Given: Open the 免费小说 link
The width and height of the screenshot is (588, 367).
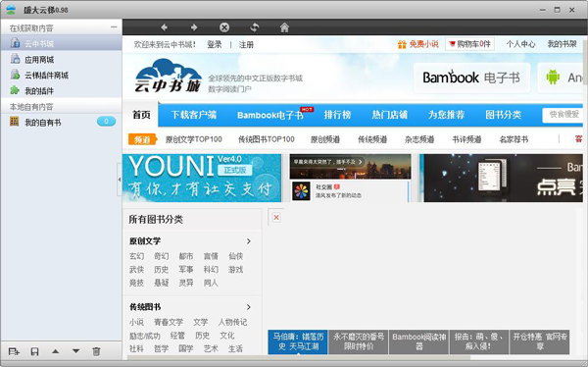Looking at the screenshot, I should pos(423,44).
